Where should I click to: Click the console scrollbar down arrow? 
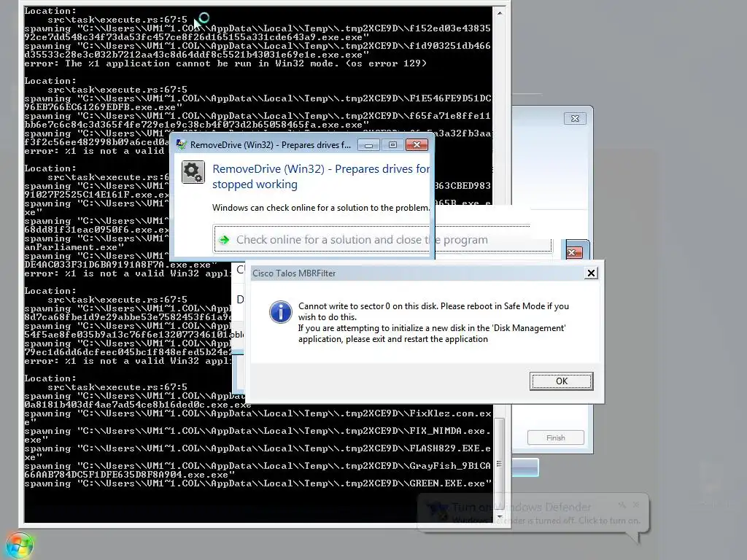coord(499,517)
